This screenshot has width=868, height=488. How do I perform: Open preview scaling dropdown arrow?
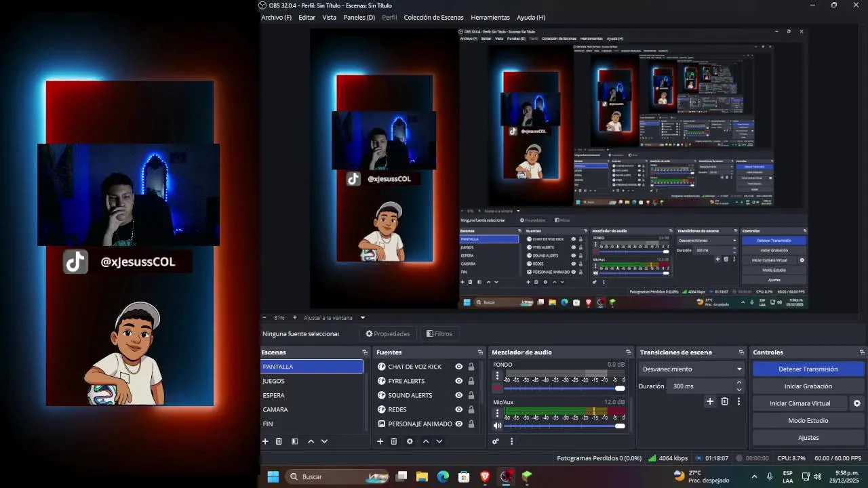coord(362,317)
